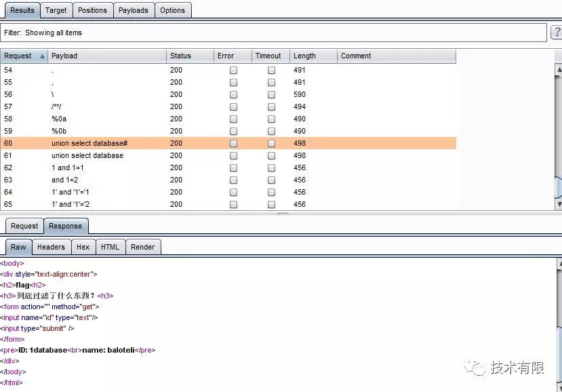Select payload 'and 1=2' row
562x392 pixels.
click(228, 180)
